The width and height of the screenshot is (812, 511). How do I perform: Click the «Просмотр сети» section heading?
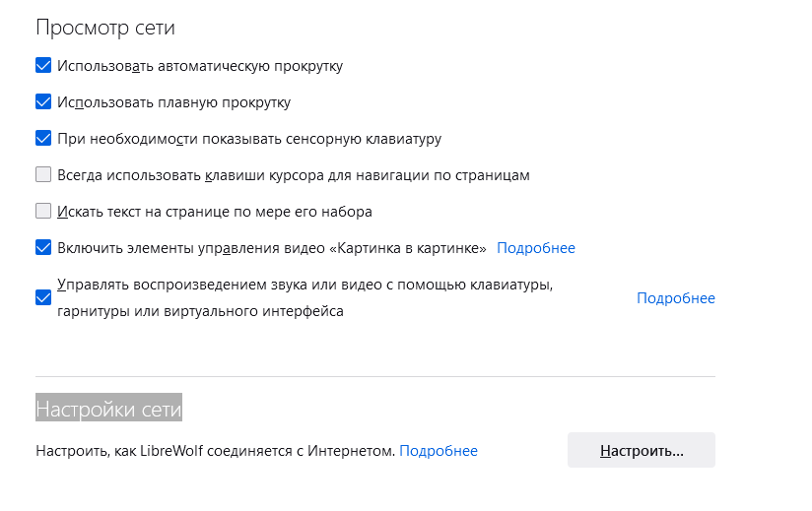(105, 28)
